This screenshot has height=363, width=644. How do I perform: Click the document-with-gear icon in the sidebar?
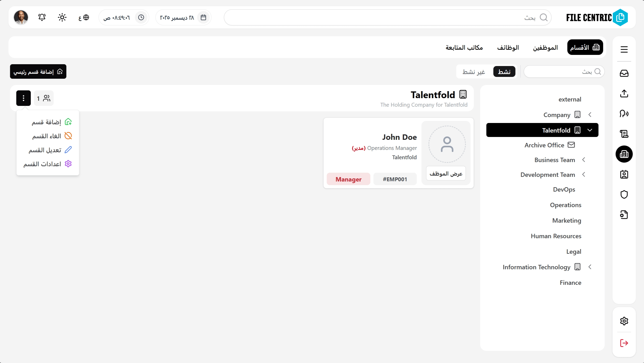point(624,214)
